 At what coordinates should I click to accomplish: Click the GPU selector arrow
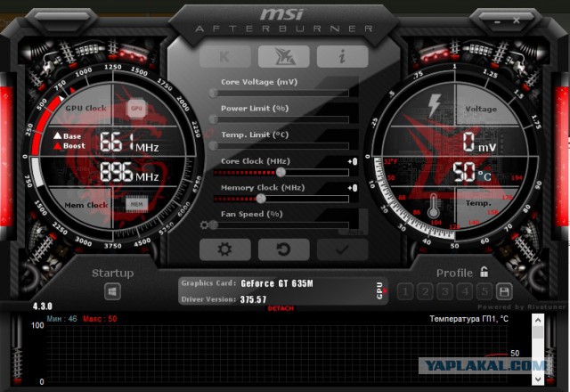pyautogui.click(x=385, y=291)
